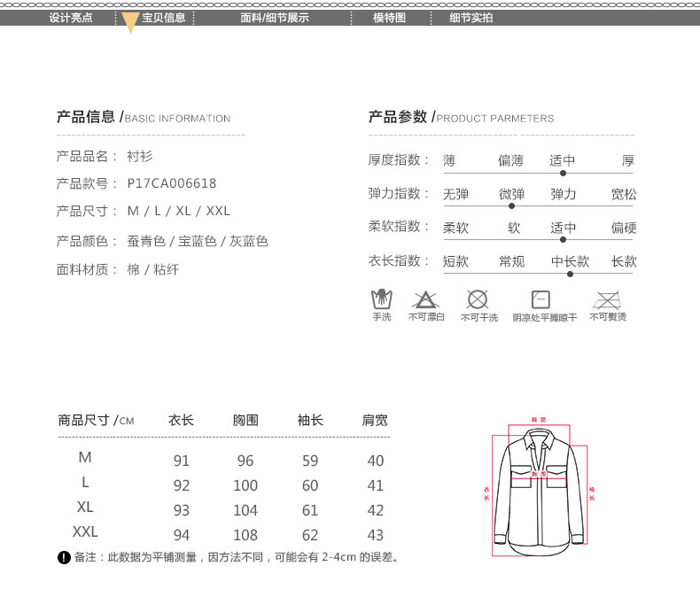The height and width of the screenshot is (589, 700).
Task: Switch to the 宝贝信息 tab
Action: 164,18
